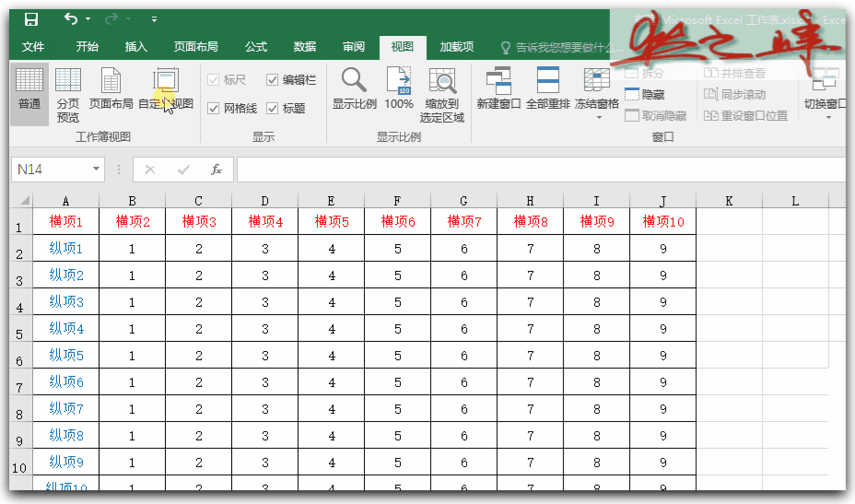Click the Undo arrow icon
Image resolution: width=855 pixels, height=504 pixels.
click(x=71, y=19)
